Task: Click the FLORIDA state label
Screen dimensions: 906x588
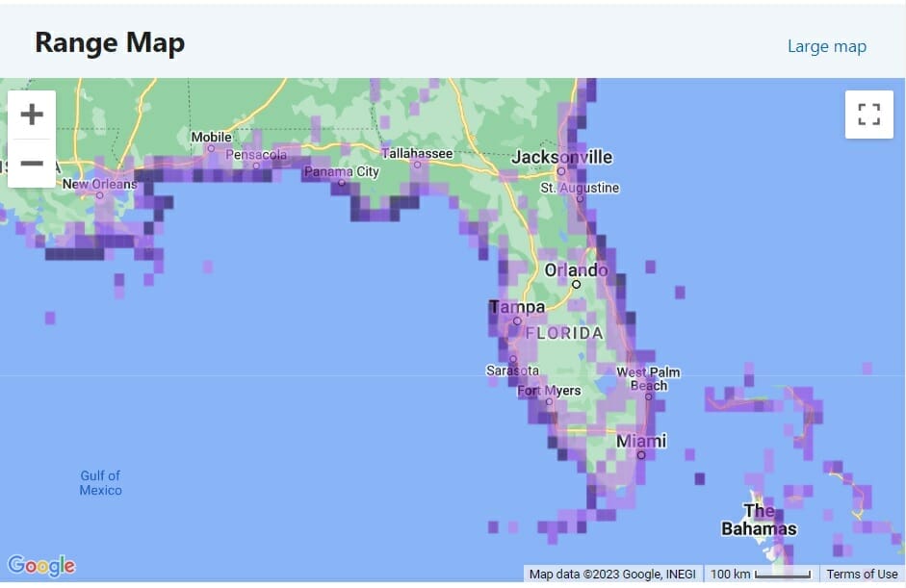Action: point(564,333)
